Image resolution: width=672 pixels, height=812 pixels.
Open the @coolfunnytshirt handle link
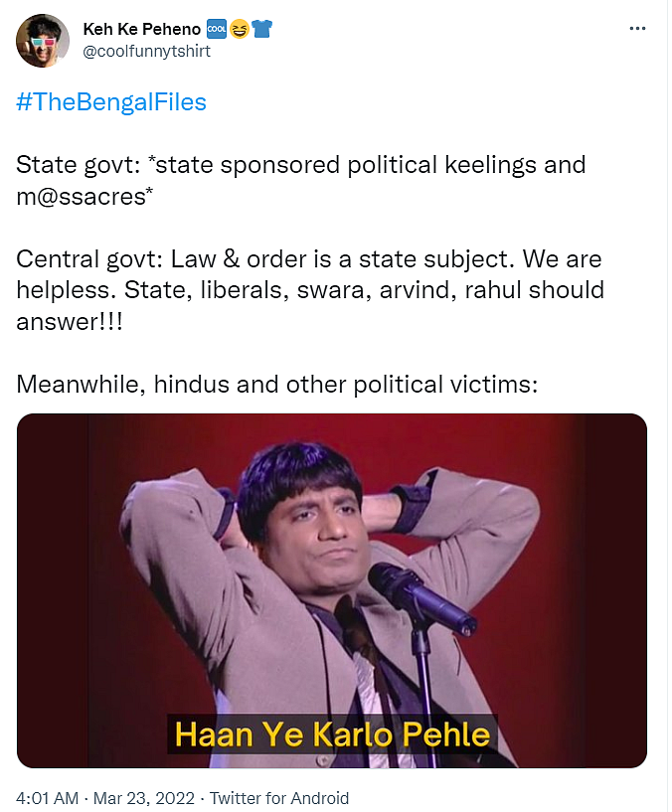(x=147, y=52)
